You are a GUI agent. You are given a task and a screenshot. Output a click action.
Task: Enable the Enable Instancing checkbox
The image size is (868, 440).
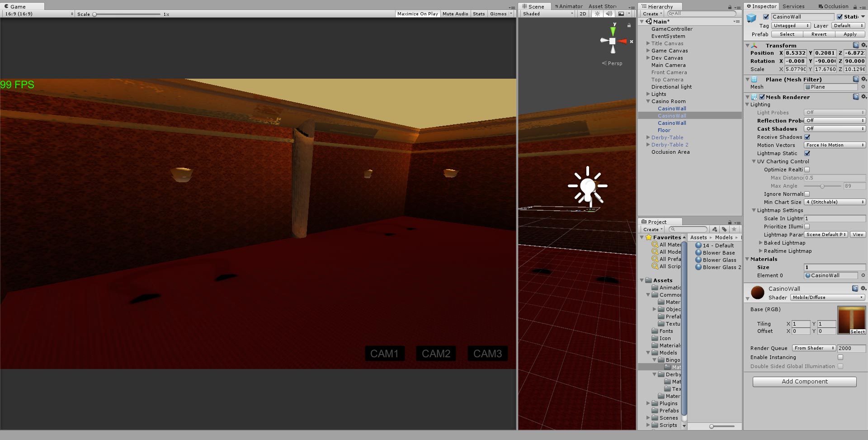(840, 357)
